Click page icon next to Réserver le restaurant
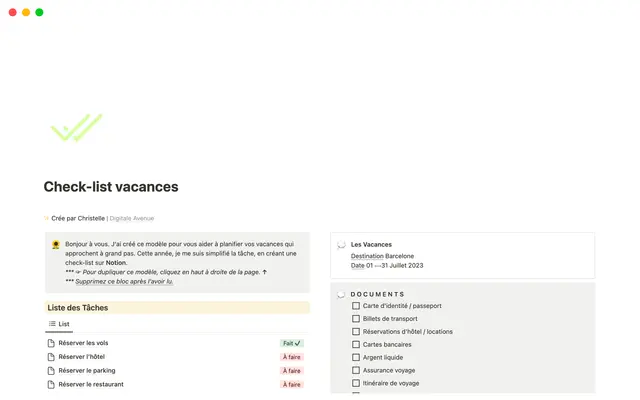Viewport: 640px width, 400px height. click(x=51, y=384)
